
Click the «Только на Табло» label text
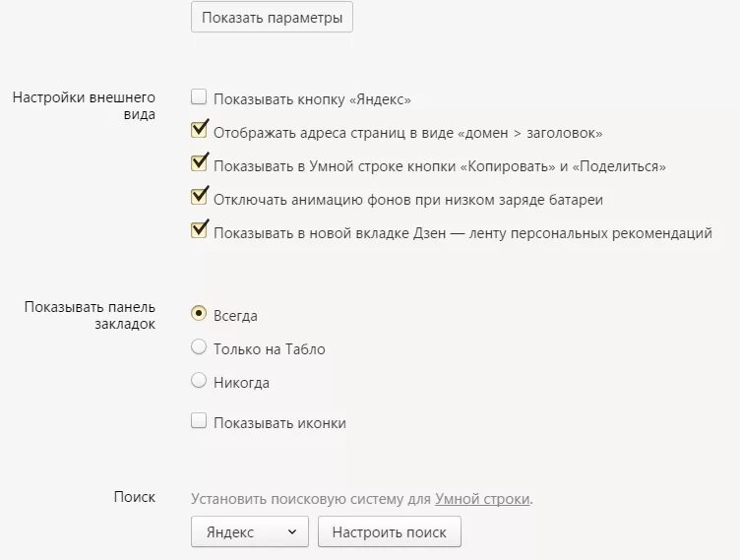270,349
